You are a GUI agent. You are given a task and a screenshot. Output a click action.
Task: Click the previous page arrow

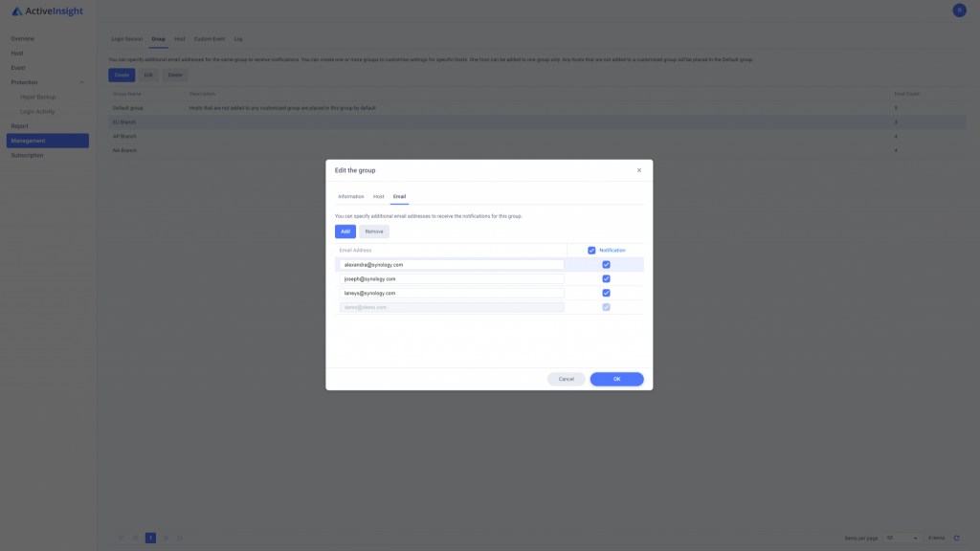click(135, 538)
